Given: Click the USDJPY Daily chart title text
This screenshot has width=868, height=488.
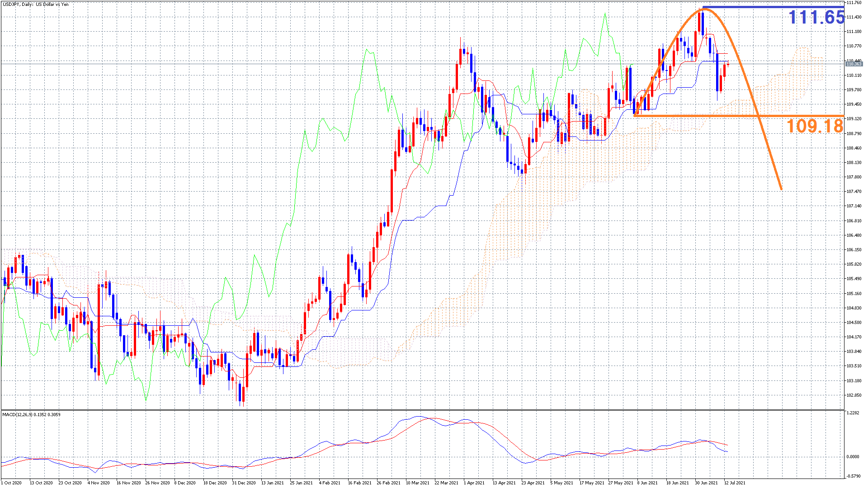Looking at the screenshot, I should point(35,4).
